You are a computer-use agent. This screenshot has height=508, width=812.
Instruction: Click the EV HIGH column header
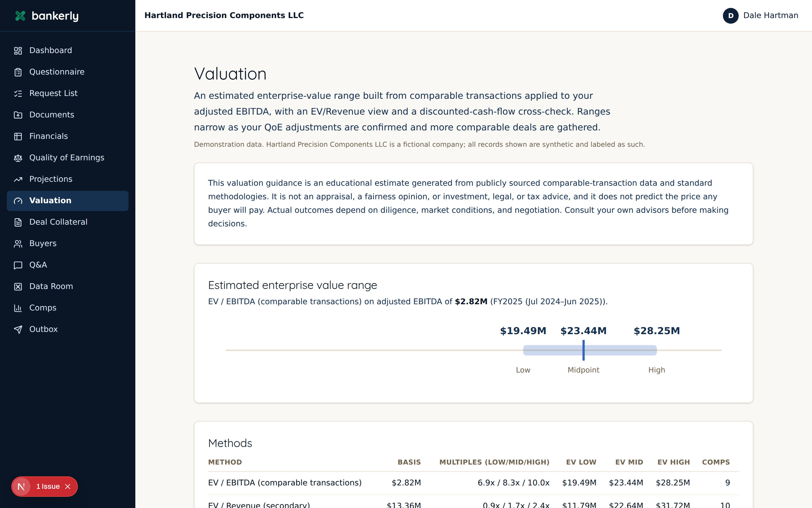[x=674, y=462]
